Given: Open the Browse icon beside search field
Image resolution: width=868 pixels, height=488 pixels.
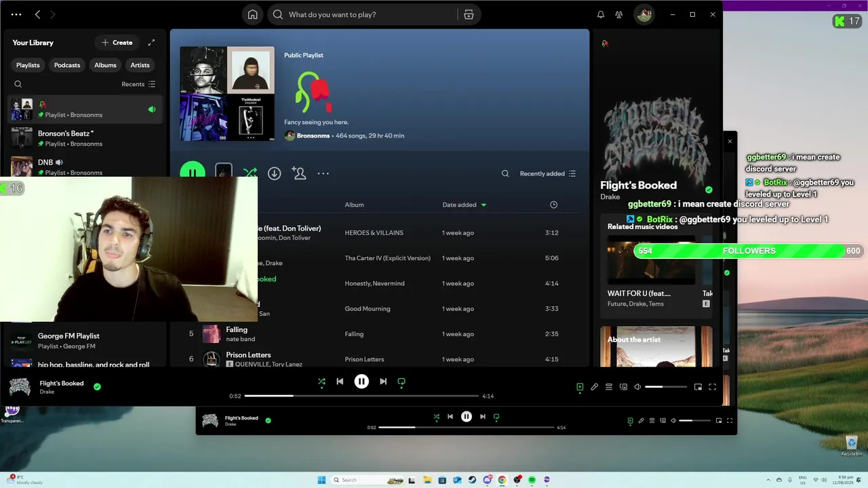Looking at the screenshot, I should point(469,14).
